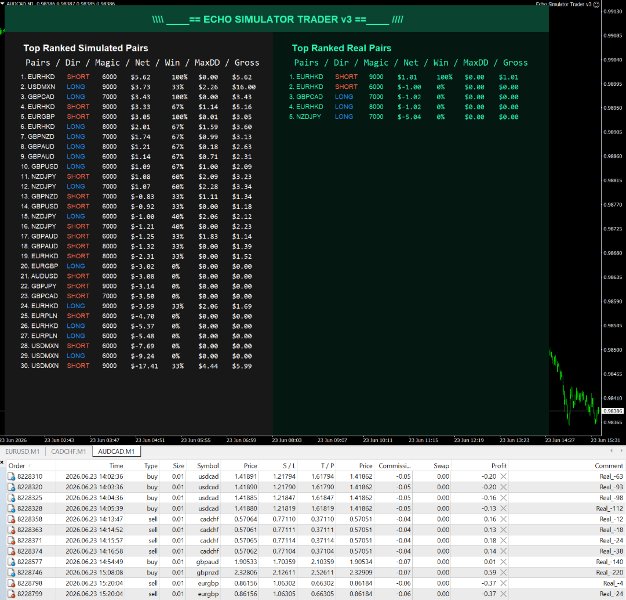The width and height of the screenshot is (626, 600).
Task: Click the Comment column header
Action: pyautogui.click(x=608, y=466)
